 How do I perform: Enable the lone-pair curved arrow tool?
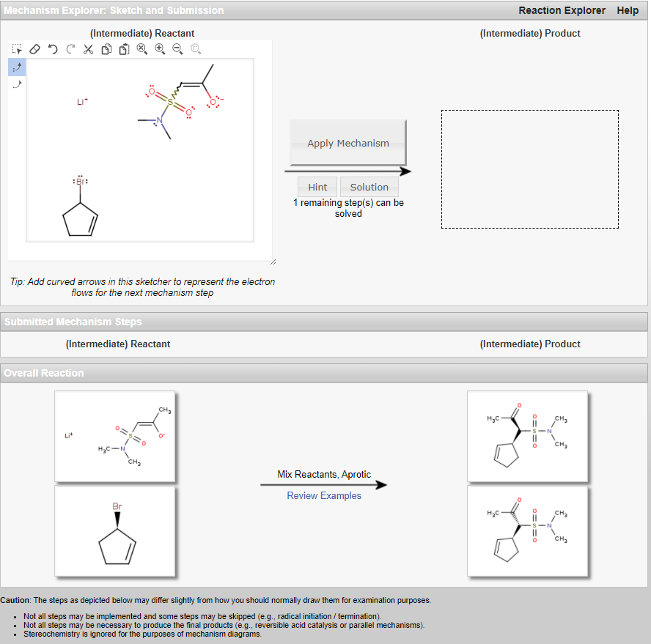(x=16, y=67)
